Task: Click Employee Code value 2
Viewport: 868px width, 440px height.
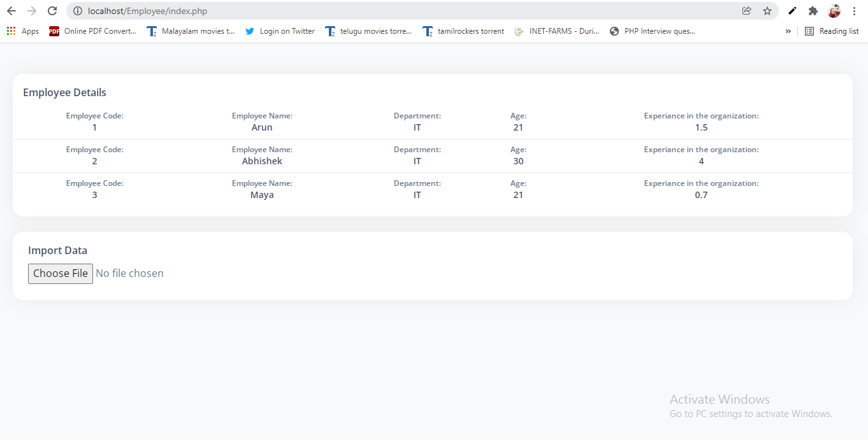Action: point(94,161)
